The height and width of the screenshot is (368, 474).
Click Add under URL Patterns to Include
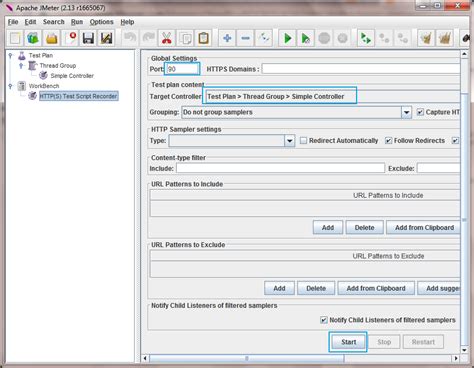pos(328,228)
